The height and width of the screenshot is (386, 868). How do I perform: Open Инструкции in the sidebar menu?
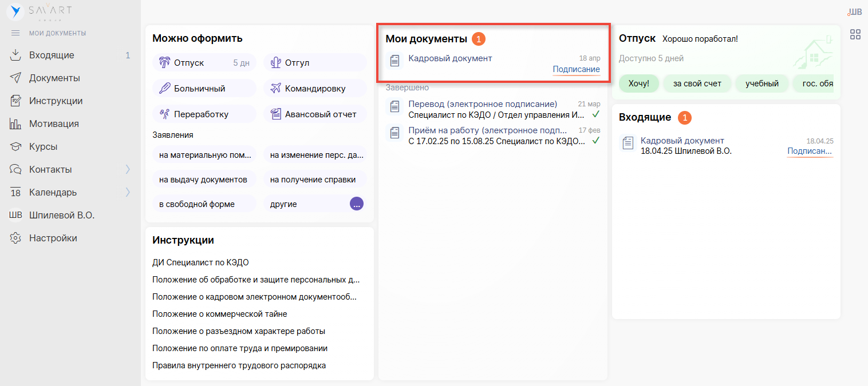(56, 101)
